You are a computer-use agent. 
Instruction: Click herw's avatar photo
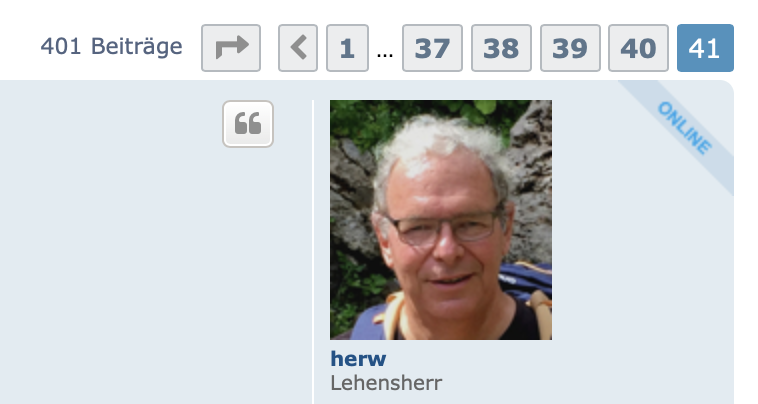pos(441,220)
